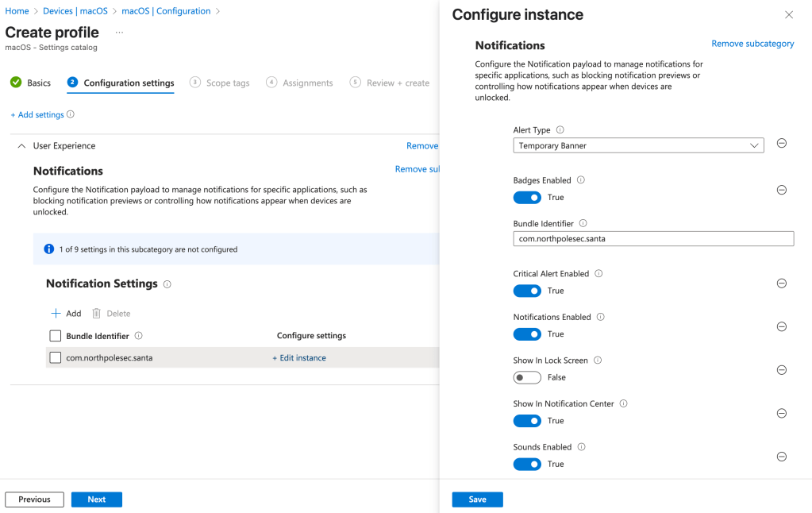
Task: Click into the Bundle Identifier text field
Action: [653, 238]
